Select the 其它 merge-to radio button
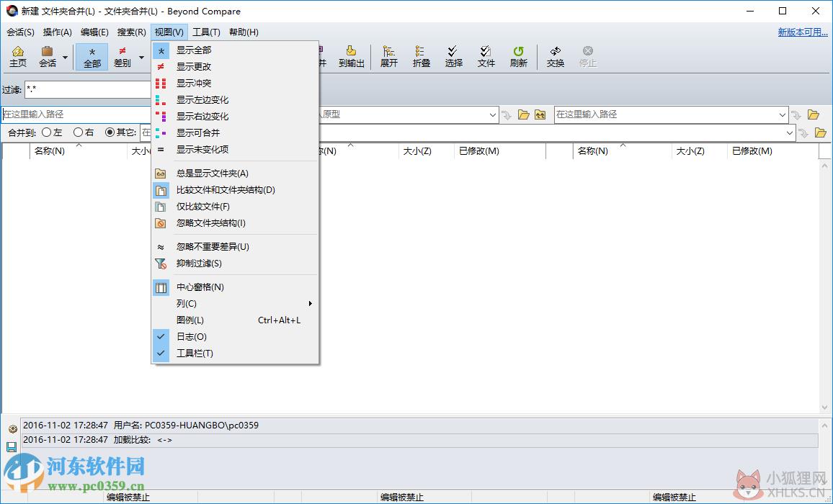Viewport: 833px width, 504px height. click(110, 132)
